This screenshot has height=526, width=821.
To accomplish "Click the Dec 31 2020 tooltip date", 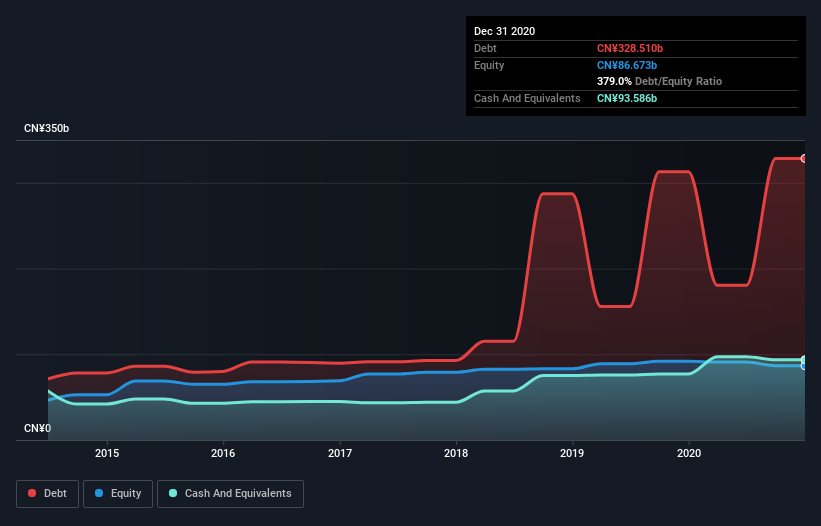I will pyautogui.click(x=504, y=31).
